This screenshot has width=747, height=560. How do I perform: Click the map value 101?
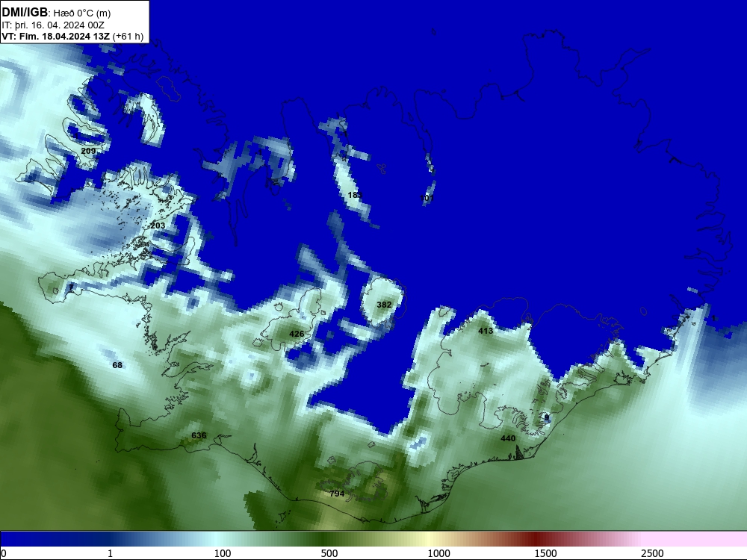coord(427,198)
